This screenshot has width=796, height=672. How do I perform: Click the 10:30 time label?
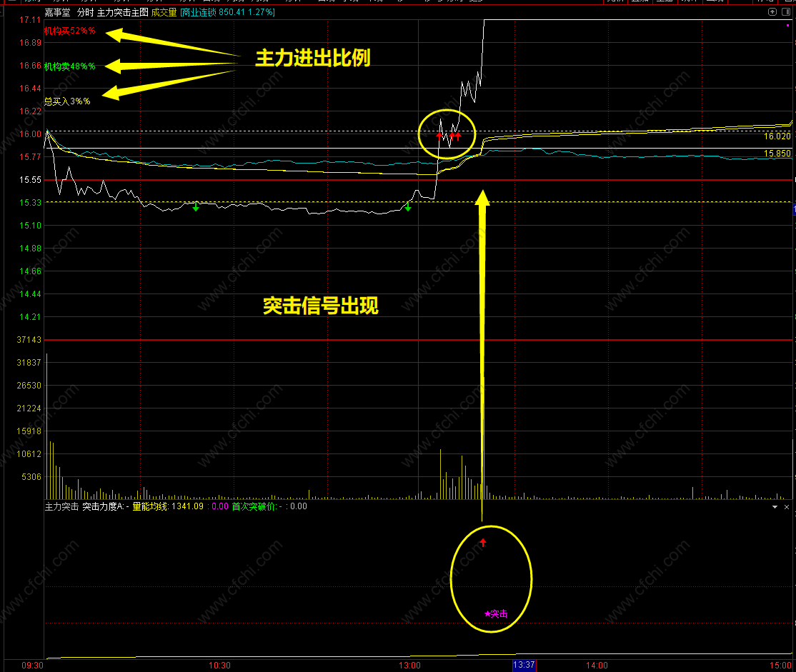pos(219,666)
